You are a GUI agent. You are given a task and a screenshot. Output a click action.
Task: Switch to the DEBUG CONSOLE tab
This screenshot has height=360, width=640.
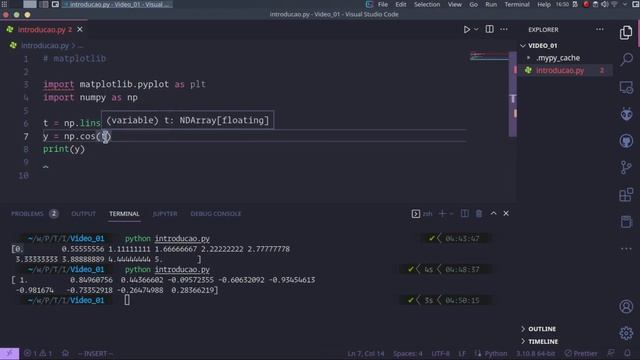coord(216,213)
